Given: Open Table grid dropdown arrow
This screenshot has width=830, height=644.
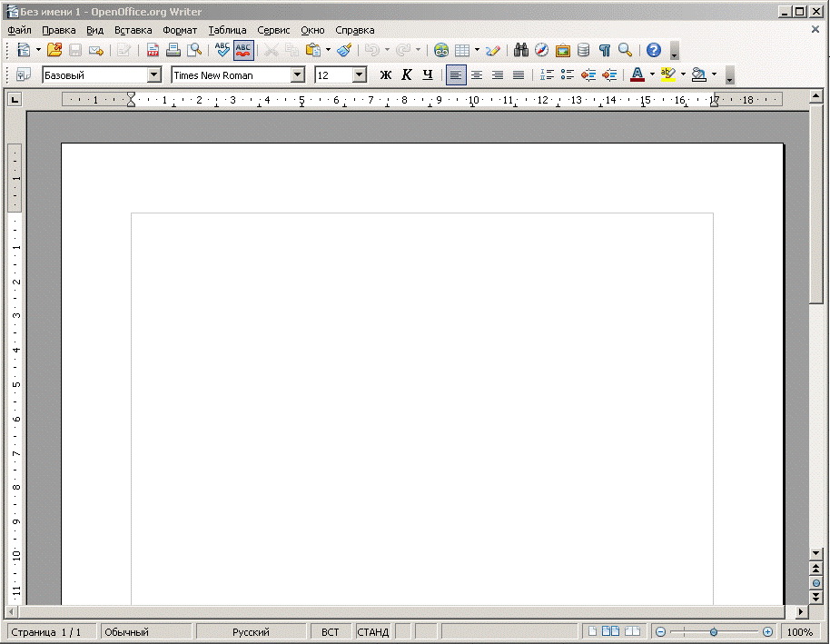Looking at the screenshot, I should coord(477,50).
